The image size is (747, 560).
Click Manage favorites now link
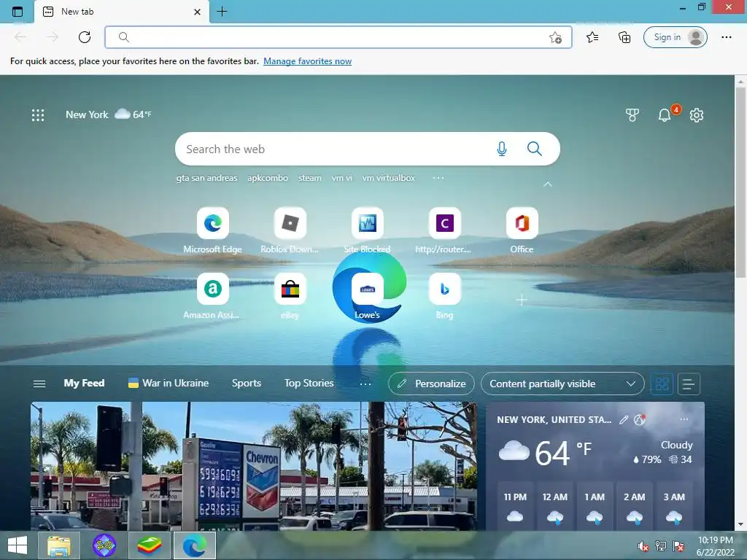tap(307, 61)
